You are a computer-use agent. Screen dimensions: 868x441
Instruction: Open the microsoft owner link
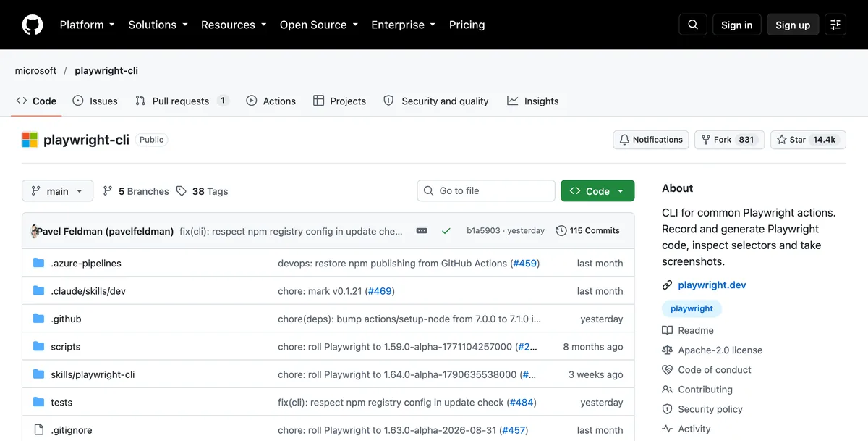35,71
